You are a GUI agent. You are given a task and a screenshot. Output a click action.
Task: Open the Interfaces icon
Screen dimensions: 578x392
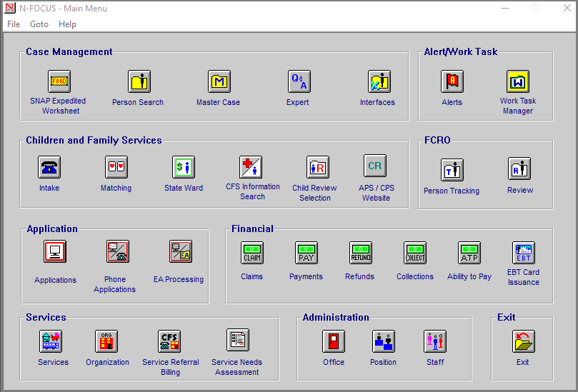[x=379, y=81]
